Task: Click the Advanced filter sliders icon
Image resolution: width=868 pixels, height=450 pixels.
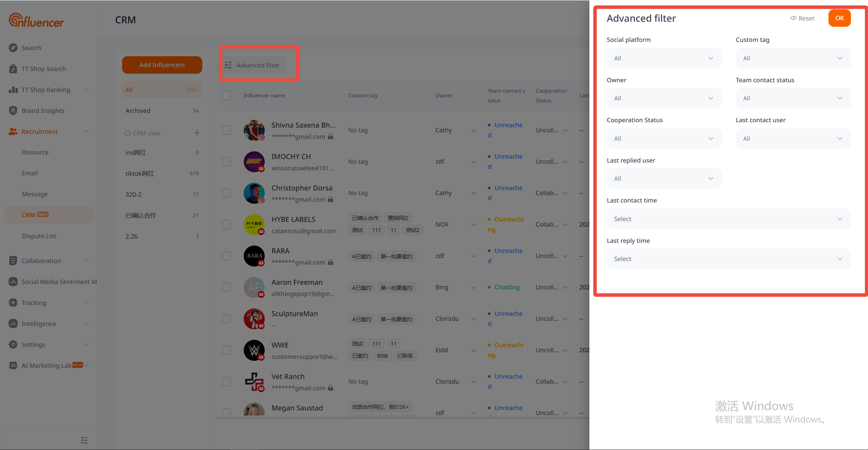Action: (x=228, y=65)
